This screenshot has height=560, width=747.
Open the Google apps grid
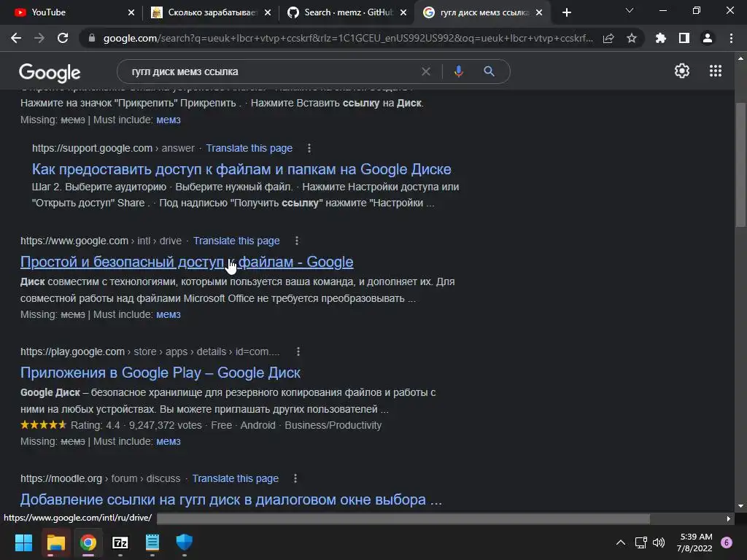click(716, 71)
